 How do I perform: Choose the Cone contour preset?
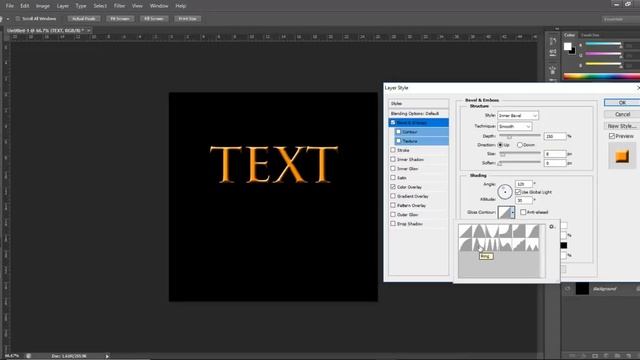click(479, 231)
